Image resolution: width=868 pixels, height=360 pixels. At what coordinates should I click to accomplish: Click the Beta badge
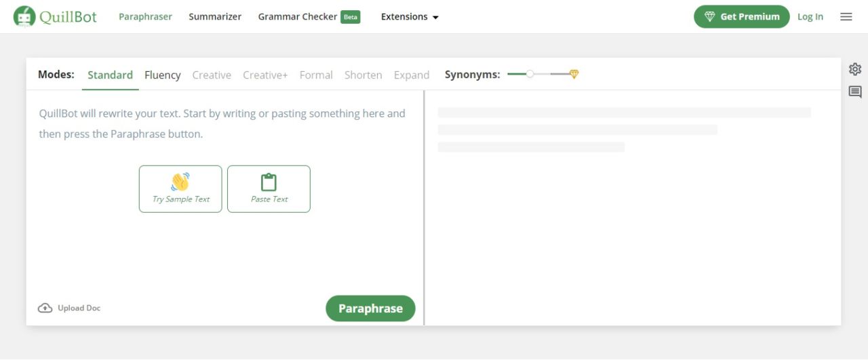[351, 17]
